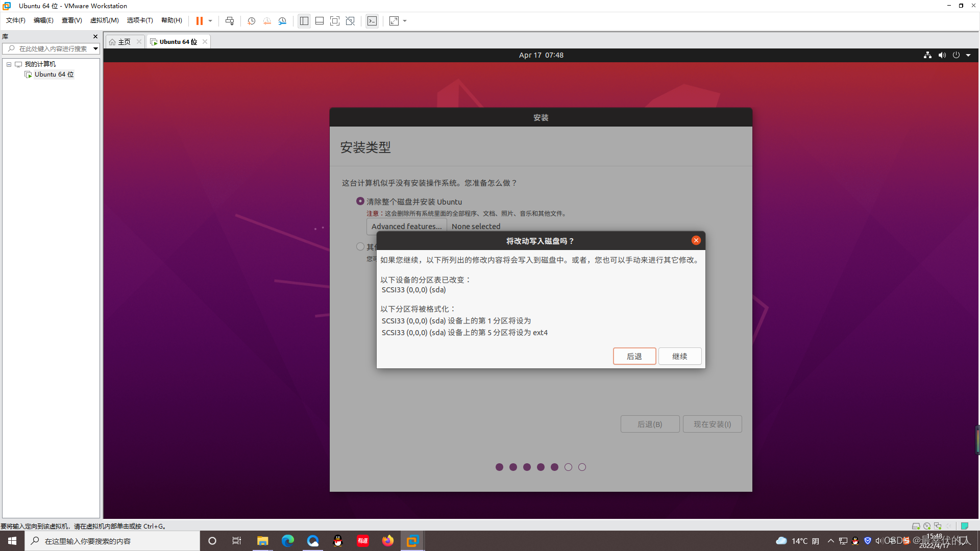Toggle the thumbnail bar view icon
Screen dimensions: 980x551
(320, 21)
